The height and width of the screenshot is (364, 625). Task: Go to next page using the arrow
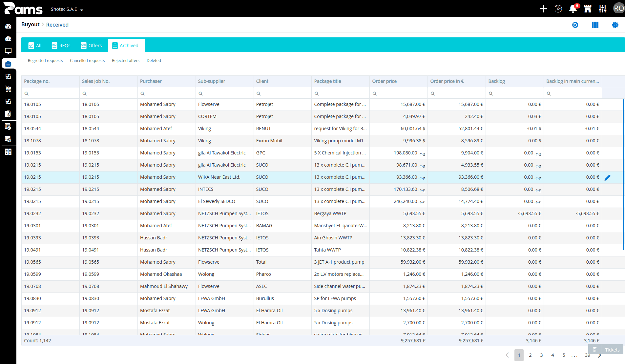coord(599,355)
